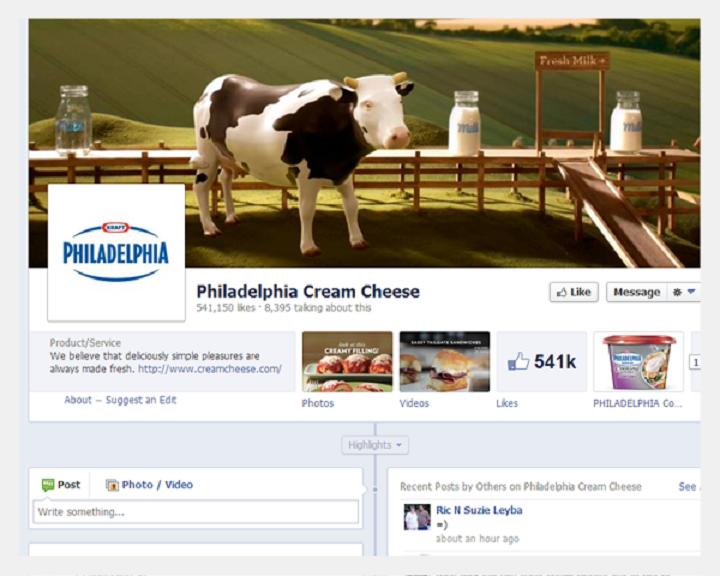Open Ric N Suzie Leyba's profile name
The width and height of the screenshot is (720, 576).
click(x=479, y=510)
